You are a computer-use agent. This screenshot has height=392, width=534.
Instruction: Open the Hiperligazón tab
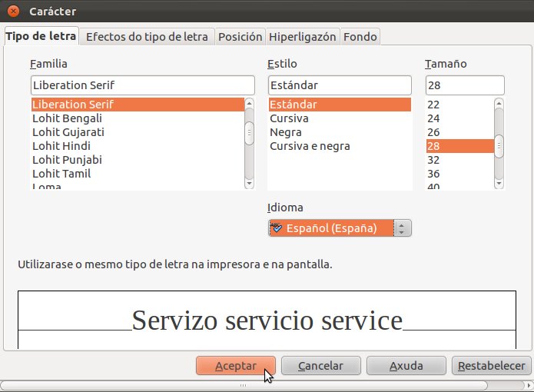click(x=303, y=37)
